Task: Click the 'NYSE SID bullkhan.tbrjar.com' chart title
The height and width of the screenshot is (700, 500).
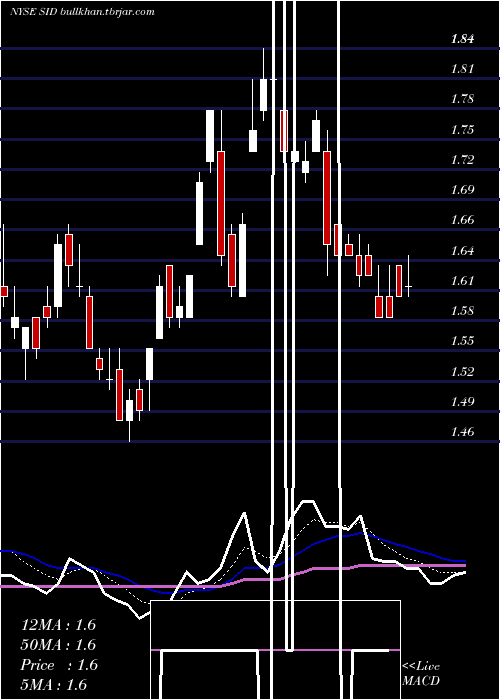Action: (82, 12)
